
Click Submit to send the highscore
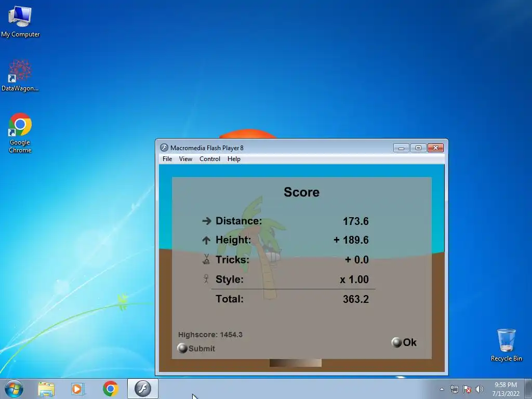pyautogui.click(x=196, y=349)
